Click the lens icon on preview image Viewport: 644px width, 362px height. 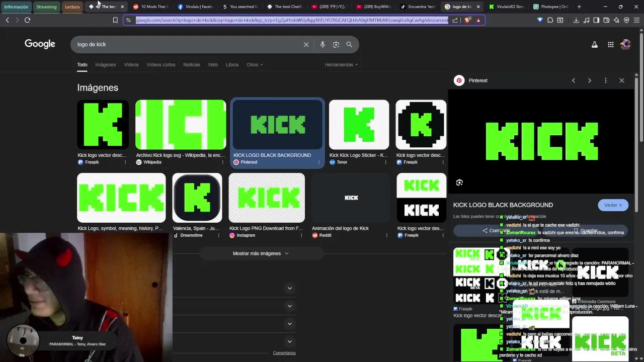tap(459, 183)
